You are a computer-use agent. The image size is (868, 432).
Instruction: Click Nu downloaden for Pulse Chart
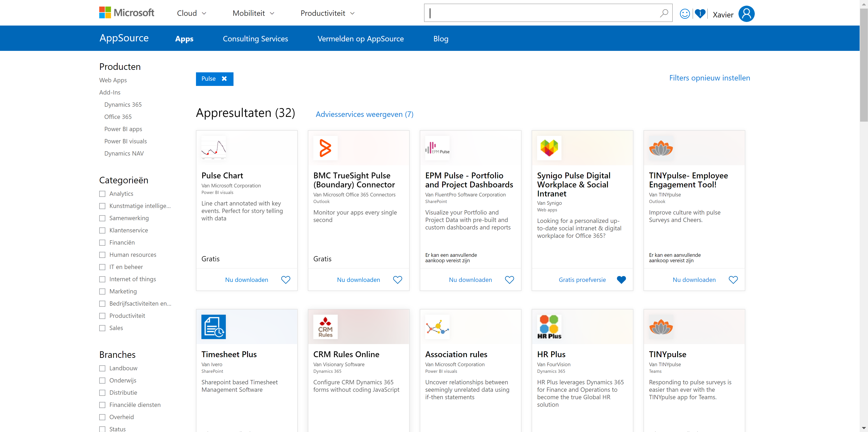(x=247, y=280)
